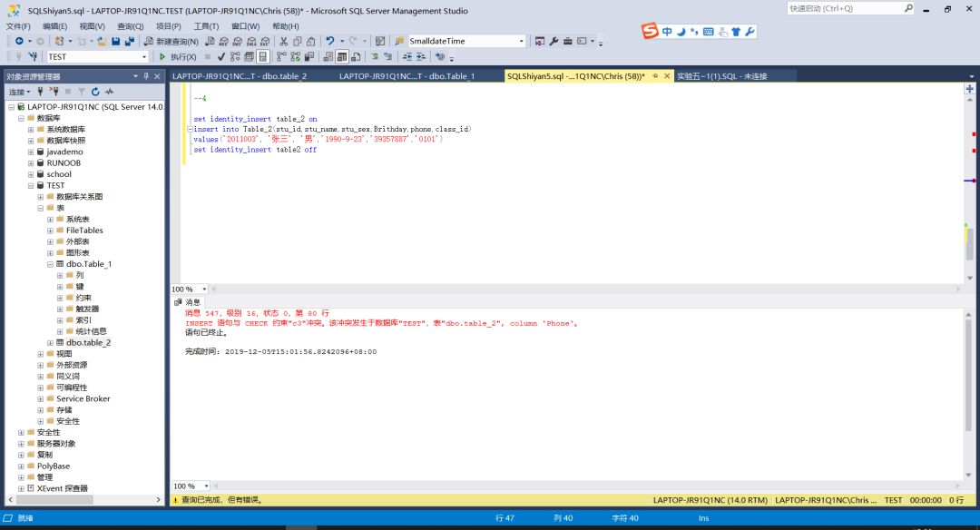Click the New Query (新建查询) button
Screen dimensions: 980x530
171,42
